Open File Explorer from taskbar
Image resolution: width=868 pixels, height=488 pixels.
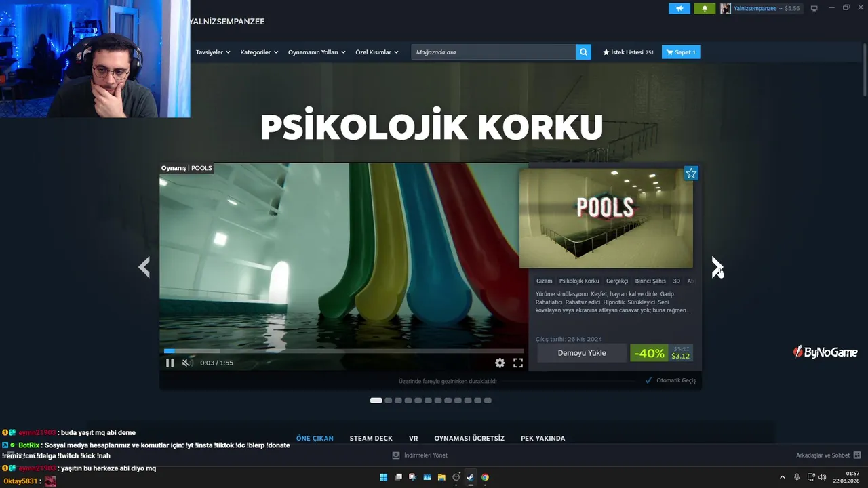coord(441,477)
